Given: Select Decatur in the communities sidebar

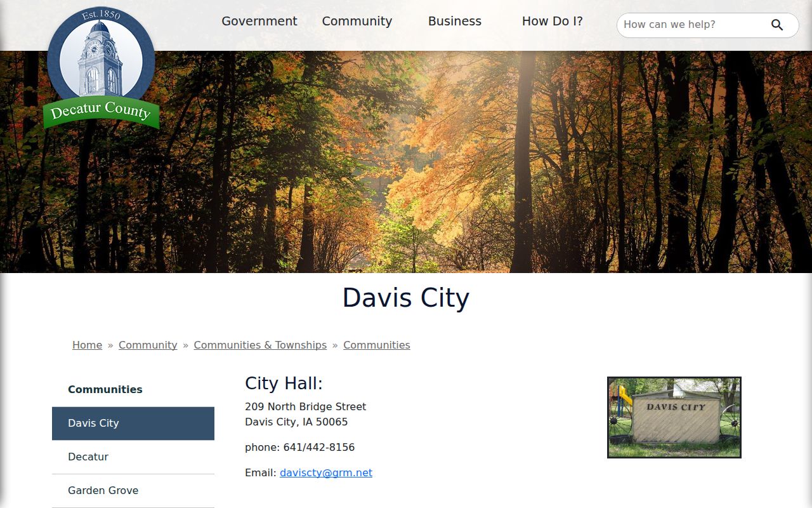Looking at the screenshot, I should coord(133,457).
